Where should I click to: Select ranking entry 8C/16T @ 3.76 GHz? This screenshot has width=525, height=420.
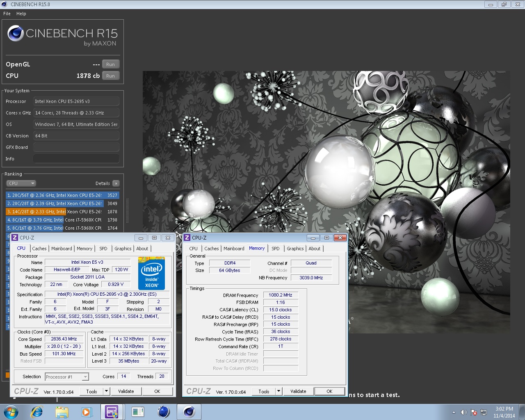62,228
